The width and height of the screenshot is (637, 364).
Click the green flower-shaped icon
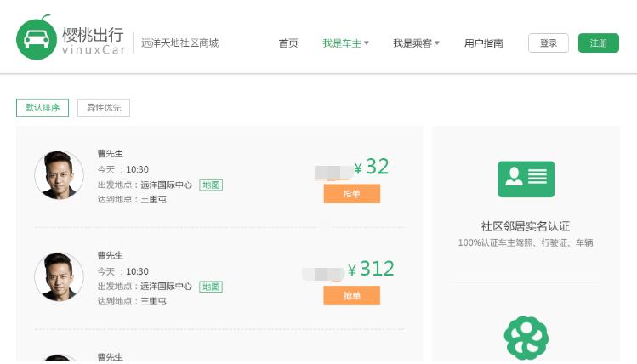526,338
